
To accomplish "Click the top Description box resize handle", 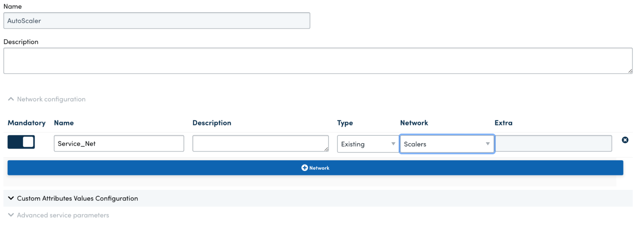I will tap(630, 71).
